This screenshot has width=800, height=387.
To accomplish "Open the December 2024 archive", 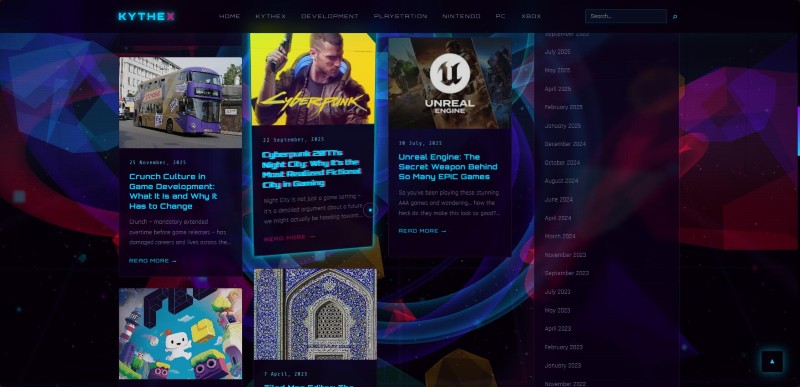I will (565, 144).
